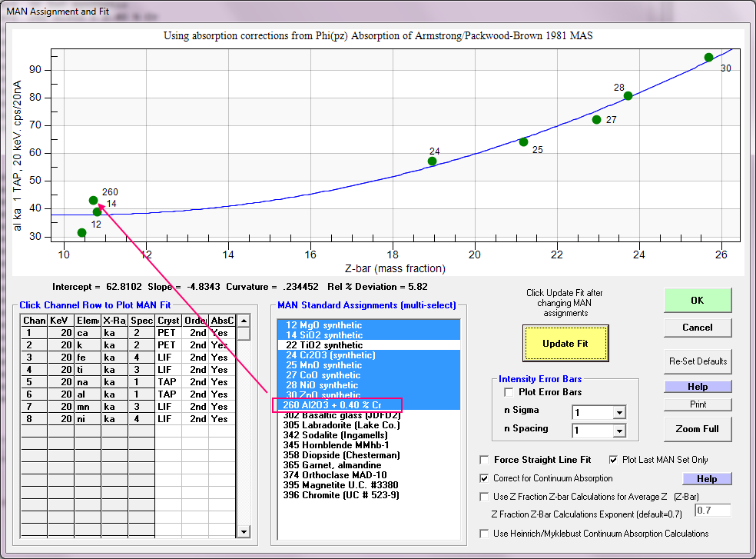The image size is (756, 559).
Task: Enable Heinrich/Myklebust Continuum Absorption Calculations
Action: (484, 534)
